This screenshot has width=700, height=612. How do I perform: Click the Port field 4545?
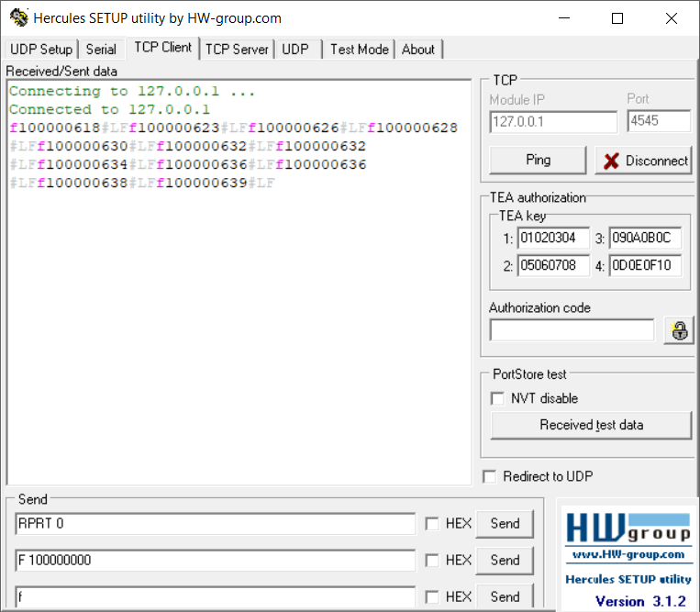[x=659, y=121]
